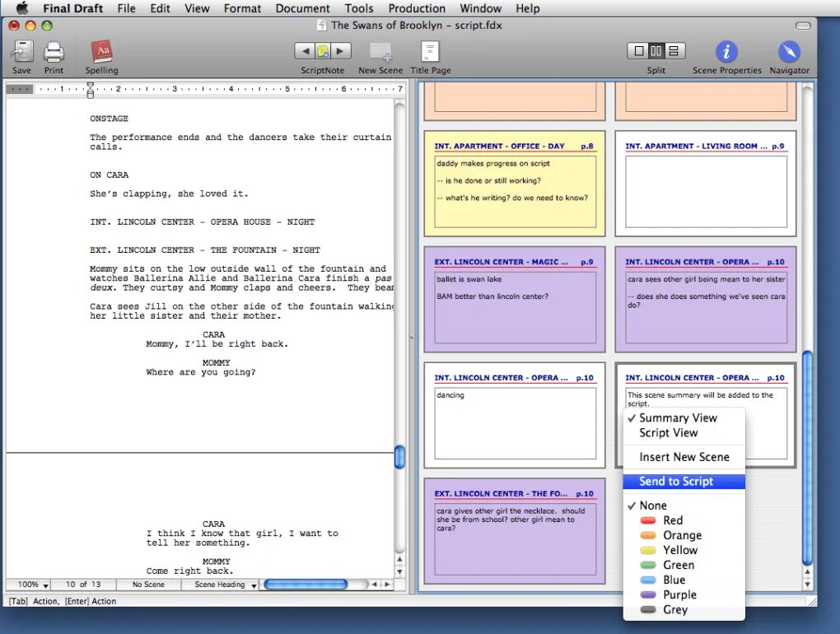Image resolution: width=840 pixels, height=634 pixels.
Task: Click the document proxy icon in title
Action: point(321,26)
